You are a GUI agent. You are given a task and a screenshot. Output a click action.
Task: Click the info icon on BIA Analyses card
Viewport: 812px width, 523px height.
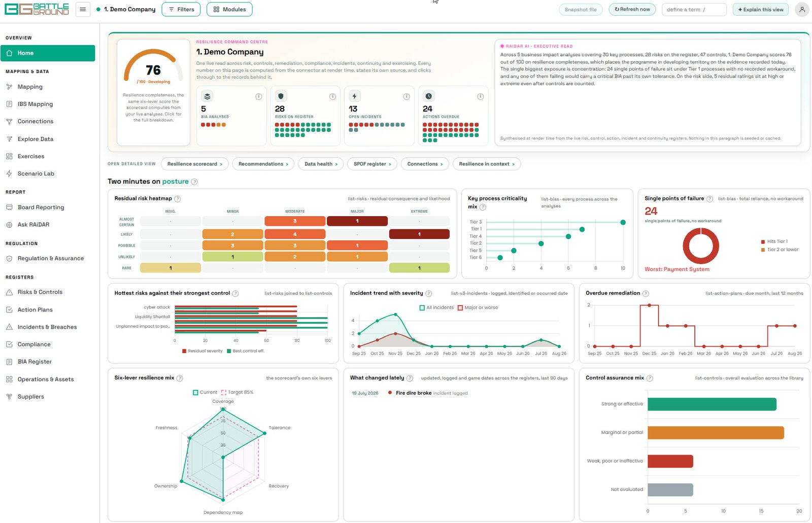pyautogui.click(x=259, y=96)
